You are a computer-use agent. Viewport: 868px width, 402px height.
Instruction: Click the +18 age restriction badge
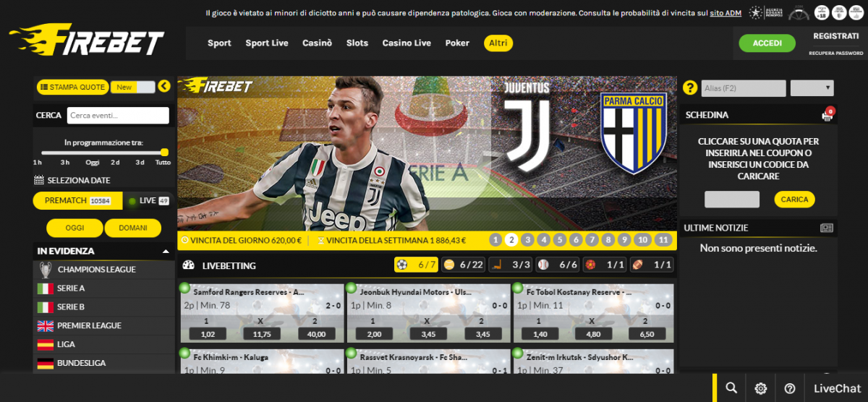tap(821, 13)
